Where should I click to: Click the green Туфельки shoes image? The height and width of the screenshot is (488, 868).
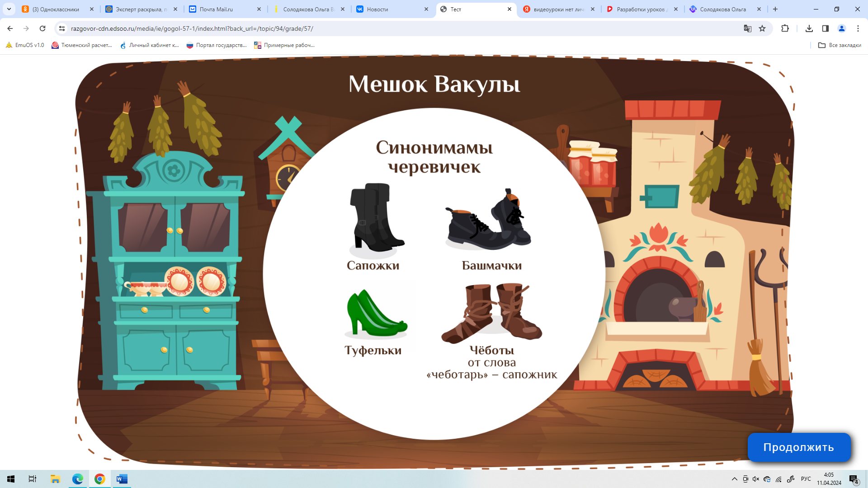pos(376,314)
